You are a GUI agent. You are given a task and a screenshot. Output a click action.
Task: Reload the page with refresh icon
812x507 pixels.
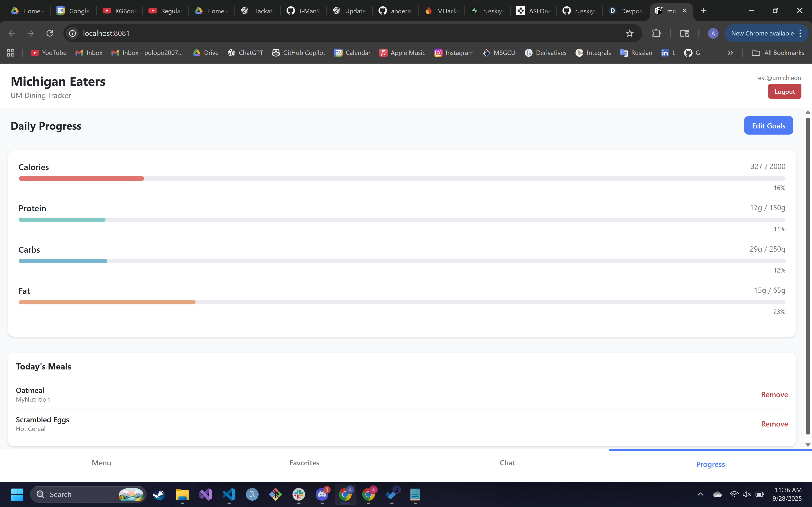click(x=50, y=33)
